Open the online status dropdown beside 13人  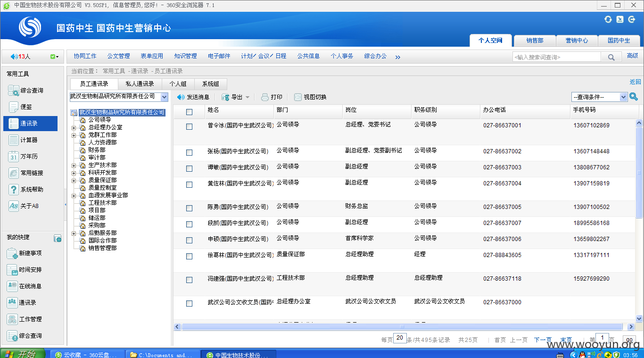tap(54, 57)
